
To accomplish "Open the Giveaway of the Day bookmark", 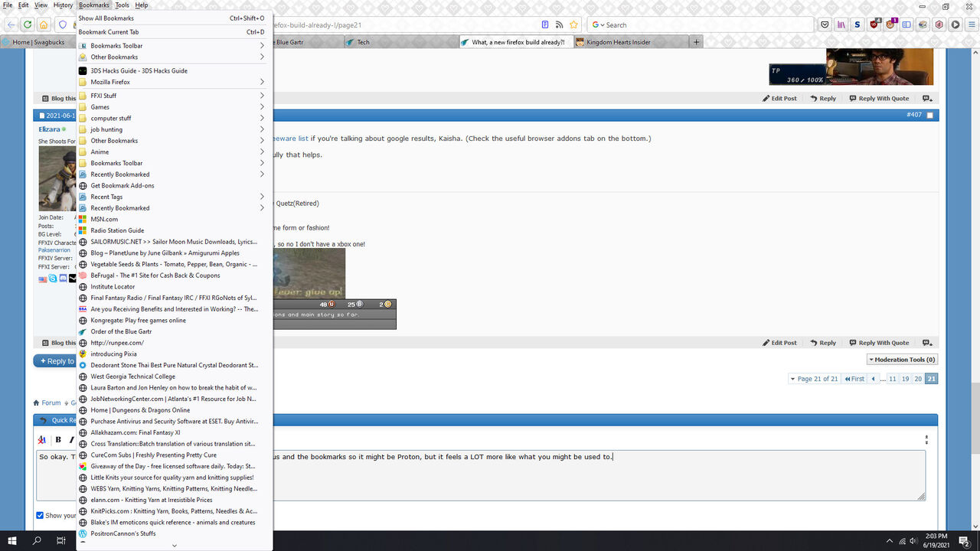I will point(175,466).
